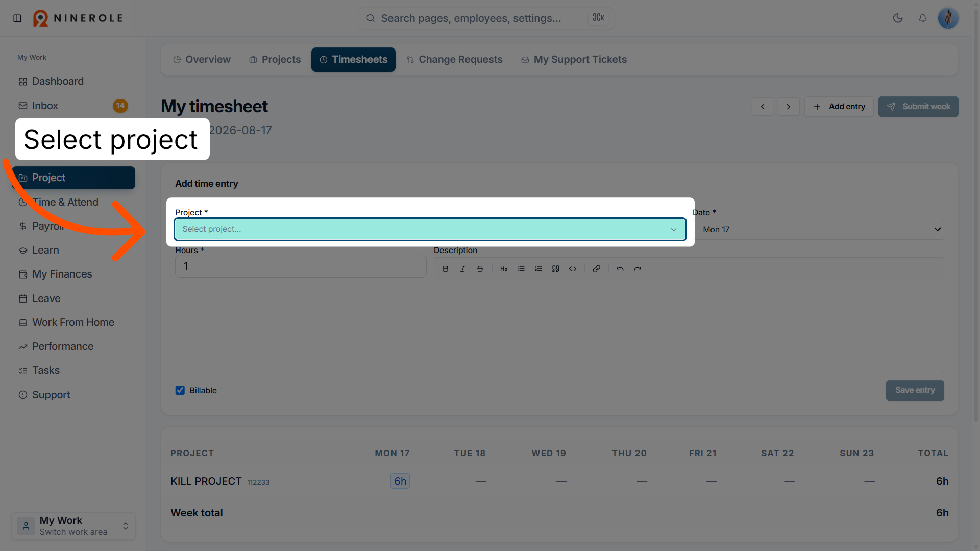Insert a link in description
The height and width of the screenshot is (551, 980).
(596, 269)
